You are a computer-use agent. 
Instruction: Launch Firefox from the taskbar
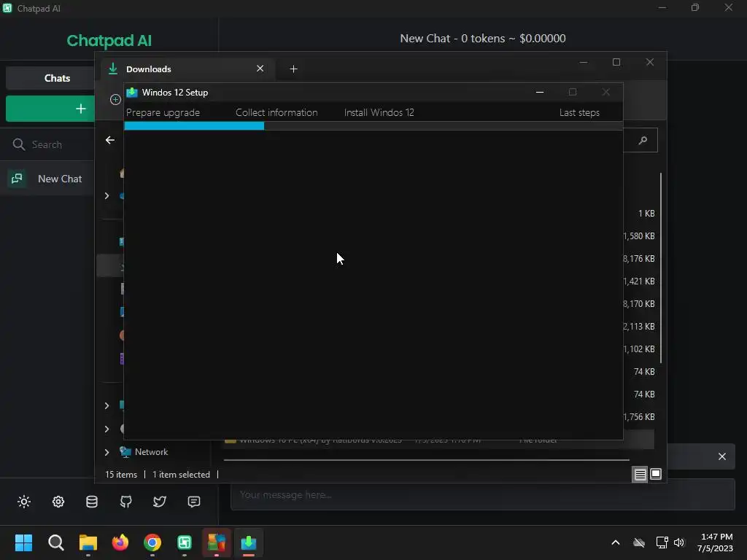[120, 542]
